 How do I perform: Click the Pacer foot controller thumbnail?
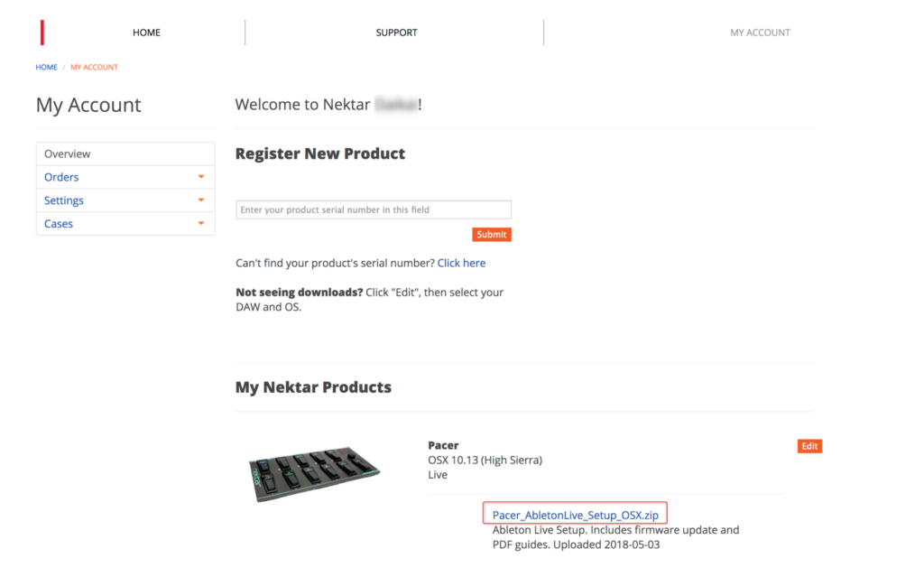click(x=314, y=473)
